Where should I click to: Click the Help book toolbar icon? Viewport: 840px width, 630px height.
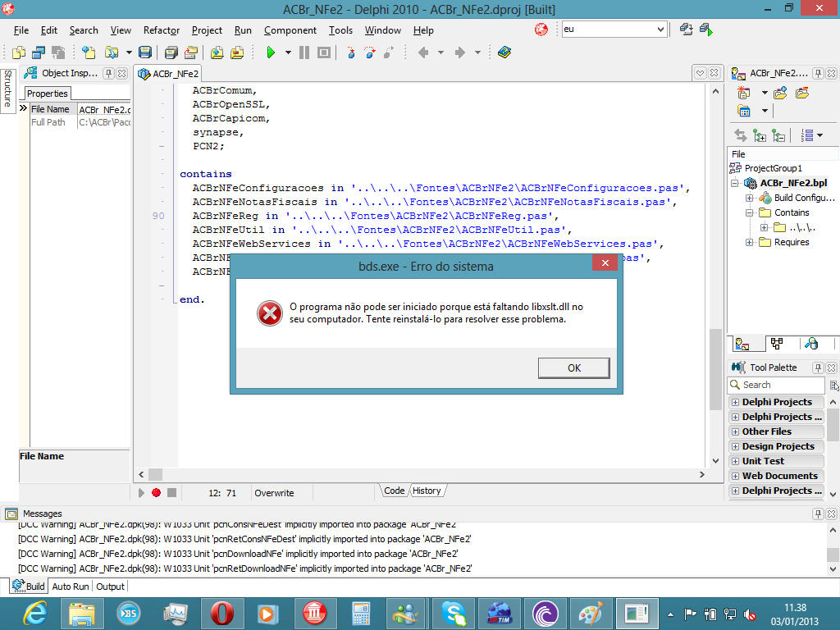coord(504,52)
